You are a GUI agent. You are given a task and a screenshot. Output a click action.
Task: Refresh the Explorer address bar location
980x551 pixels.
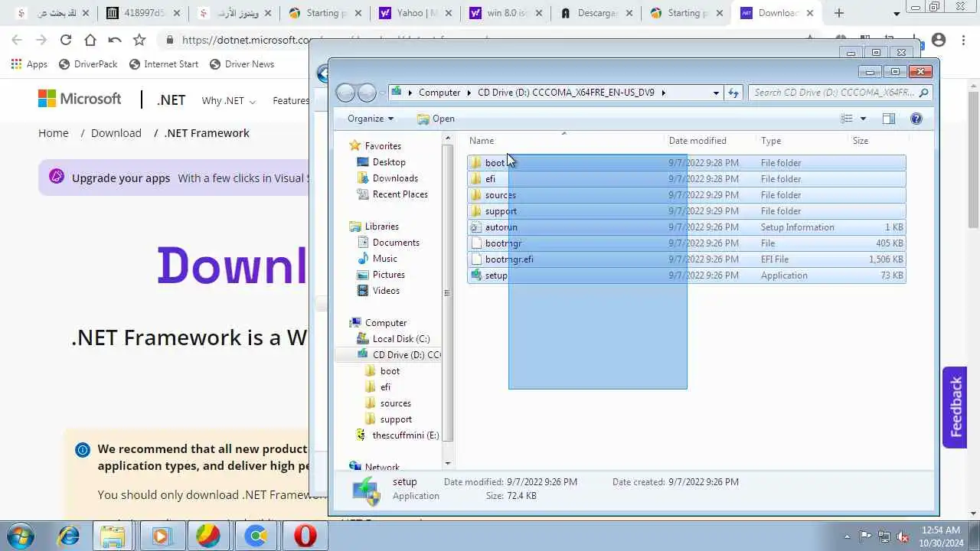733,93
